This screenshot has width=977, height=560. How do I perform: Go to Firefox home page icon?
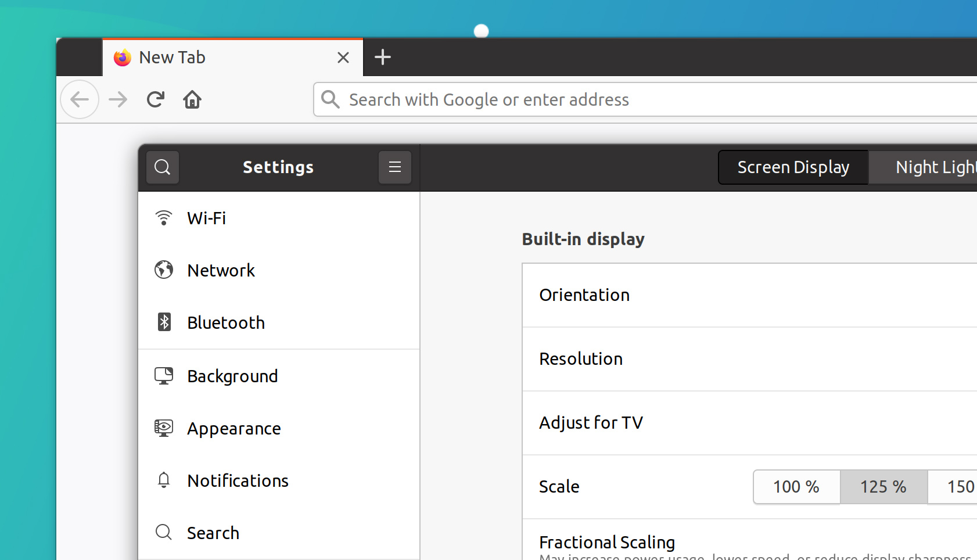coord(192,99)
